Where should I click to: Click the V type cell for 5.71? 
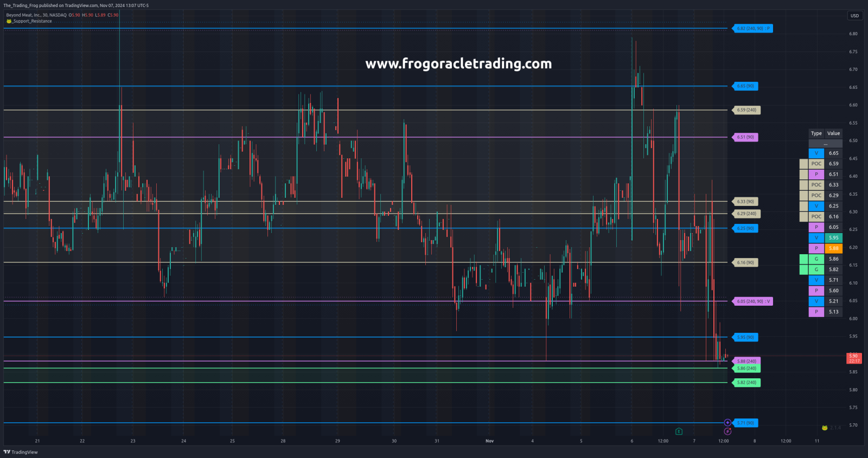coord(816,280)
